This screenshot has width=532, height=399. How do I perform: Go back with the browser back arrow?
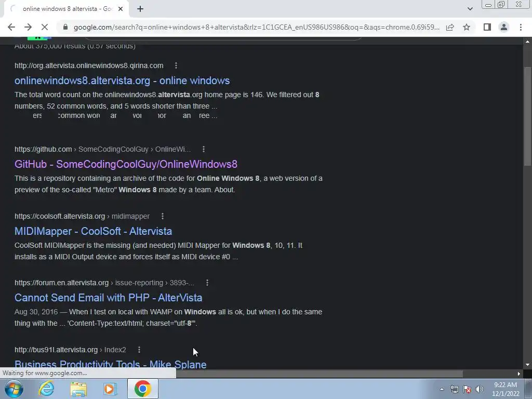pyautogui.click(x=11, y=27)
